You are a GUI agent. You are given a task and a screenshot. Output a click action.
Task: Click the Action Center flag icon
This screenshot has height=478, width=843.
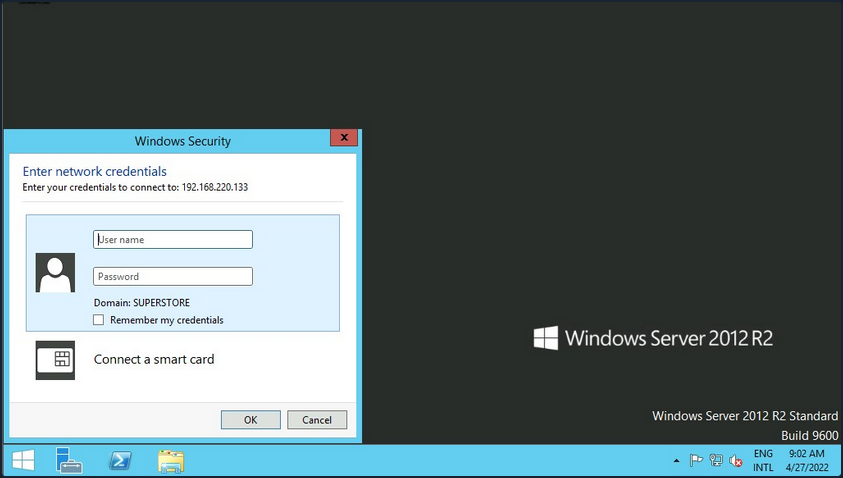pyautogui.click(x=697, y=461)
